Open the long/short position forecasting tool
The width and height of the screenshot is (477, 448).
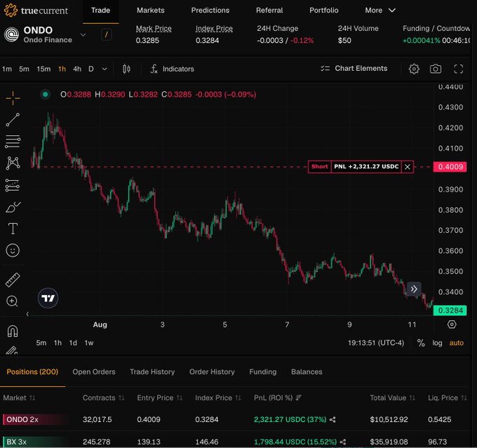click(x=13, y=185)
